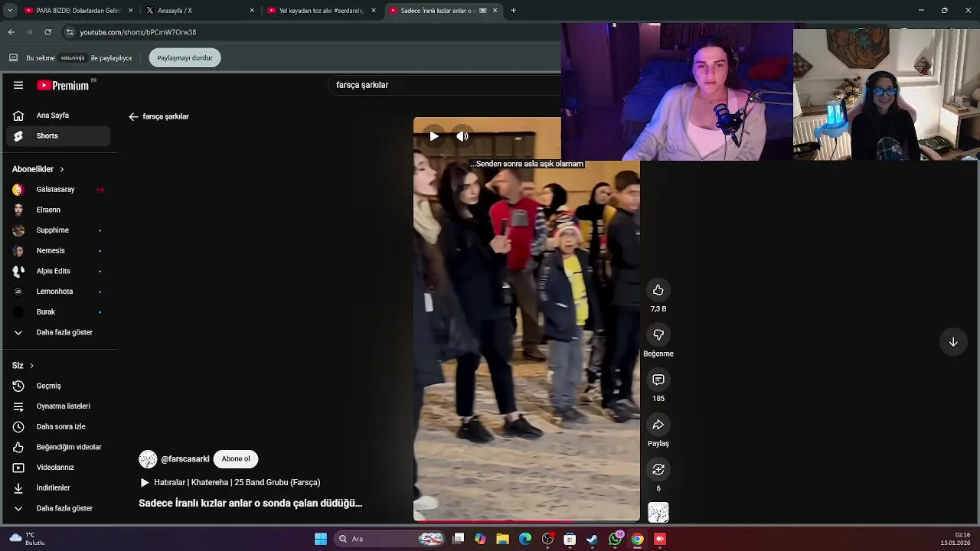Open the Nemesis channel subscription

pyautogui.click(x=58, y=251)
